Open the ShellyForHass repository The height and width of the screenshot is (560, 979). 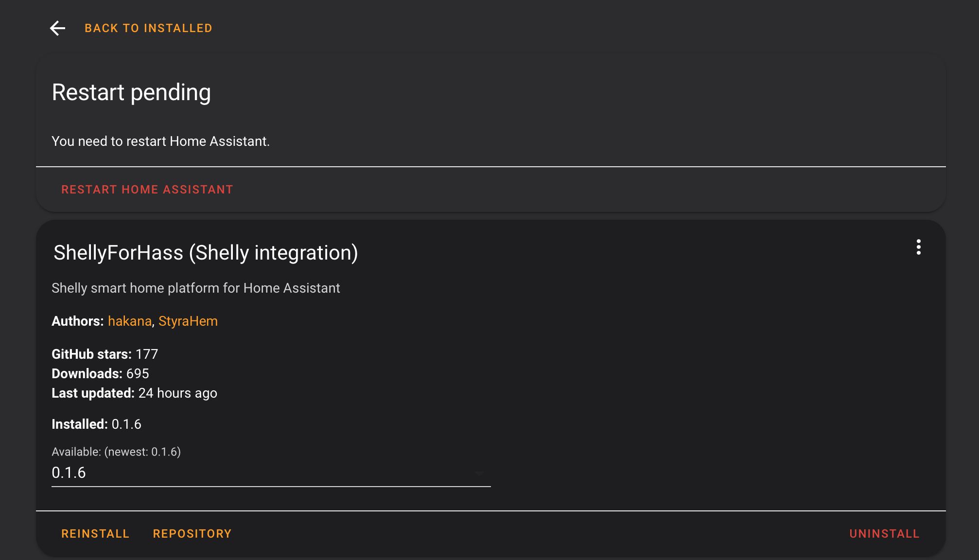coord(192,533)
